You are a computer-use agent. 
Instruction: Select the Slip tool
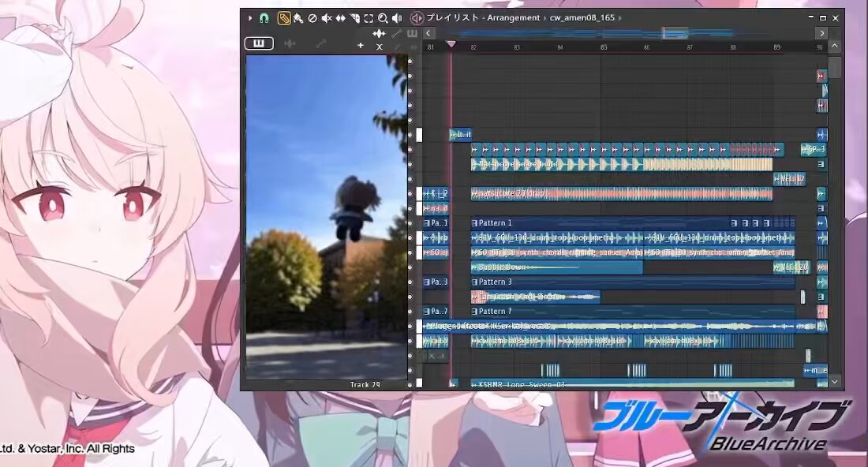[340, 18]
